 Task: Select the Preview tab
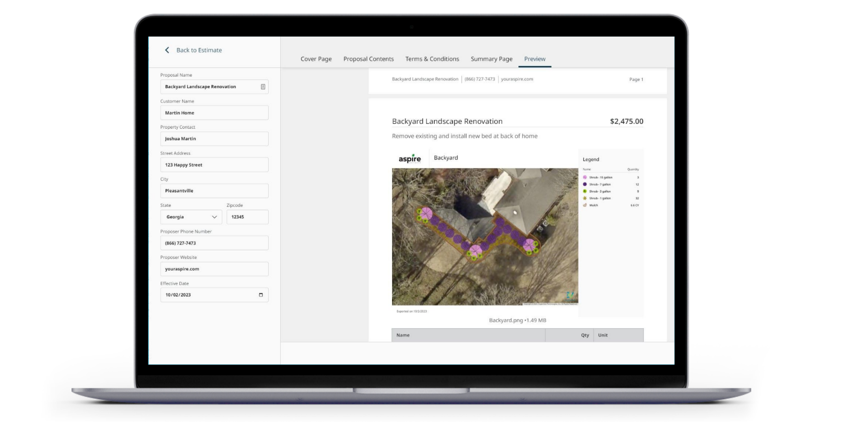click(x=535, y=59)
